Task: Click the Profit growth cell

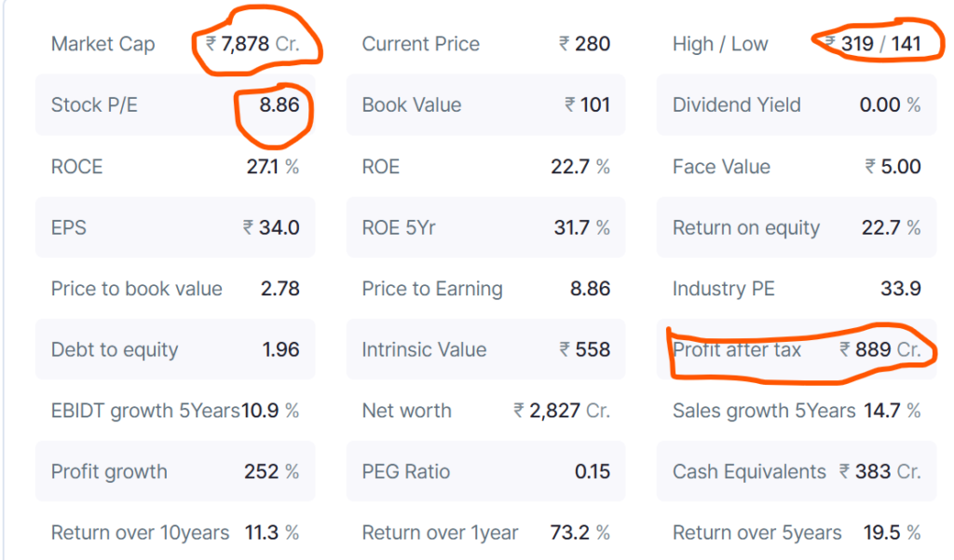Action: pyautogui.click(x=175, y=472)
